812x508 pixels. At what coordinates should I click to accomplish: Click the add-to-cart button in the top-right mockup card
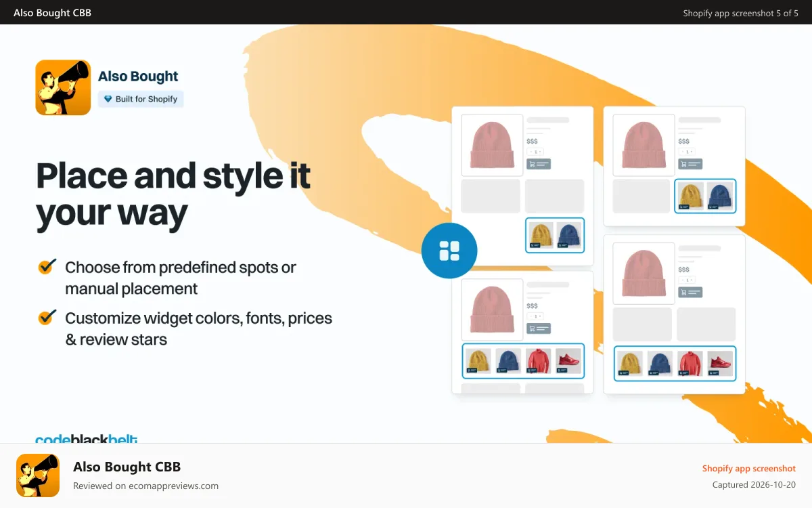coord(690,164)
